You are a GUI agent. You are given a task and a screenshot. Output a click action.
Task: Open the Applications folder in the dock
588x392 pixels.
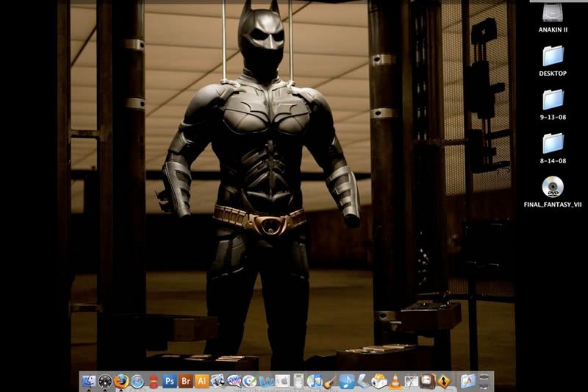click(x=467, y=381)
